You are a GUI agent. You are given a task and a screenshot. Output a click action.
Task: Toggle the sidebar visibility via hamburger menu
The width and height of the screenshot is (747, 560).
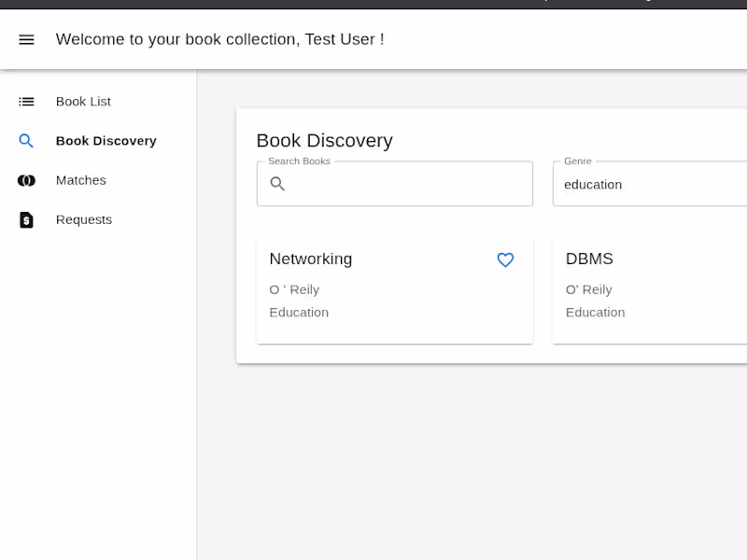click(26, 39)
